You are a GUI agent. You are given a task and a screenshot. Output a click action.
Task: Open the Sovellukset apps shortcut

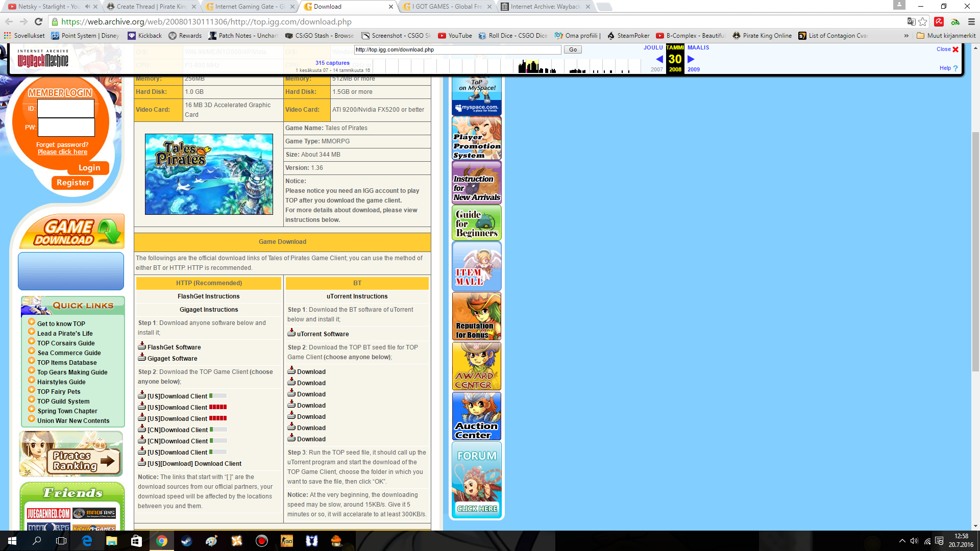point(24,36)
